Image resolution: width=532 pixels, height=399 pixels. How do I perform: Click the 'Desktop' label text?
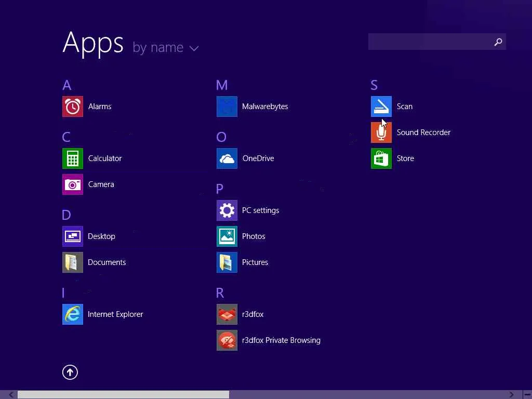click(101, 236)
